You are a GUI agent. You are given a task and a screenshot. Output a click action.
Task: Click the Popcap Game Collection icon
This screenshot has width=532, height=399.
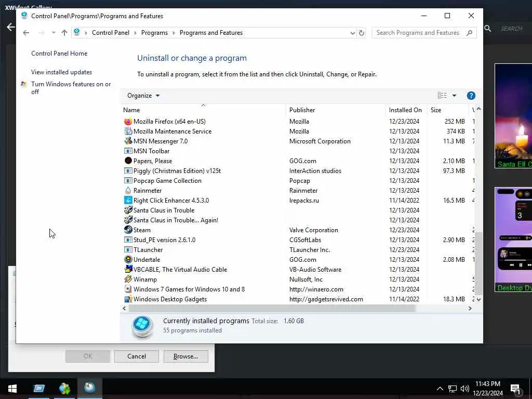pyautogui.click(x=128, y=180)
